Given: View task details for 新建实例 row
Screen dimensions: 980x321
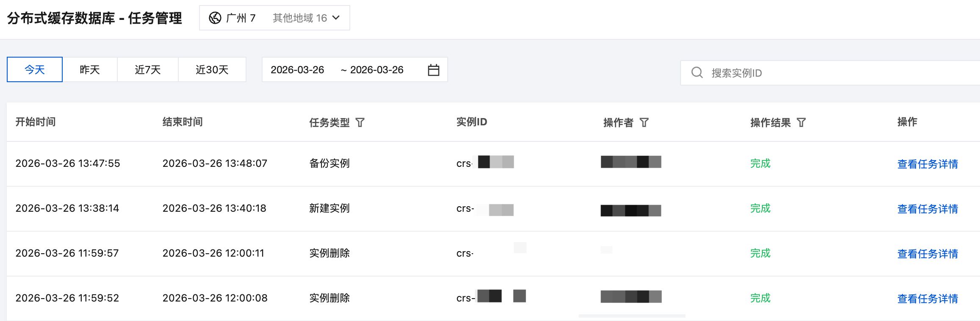Looking at the screenshot, I should pyautogui.click(x=927, y=209).
